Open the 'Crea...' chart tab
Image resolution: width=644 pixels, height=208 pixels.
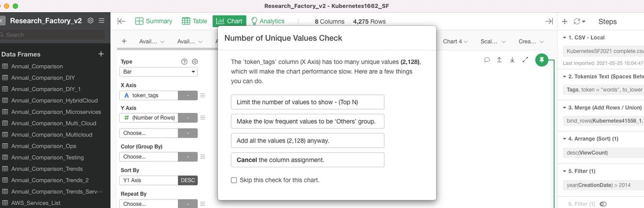coord(531,41)
